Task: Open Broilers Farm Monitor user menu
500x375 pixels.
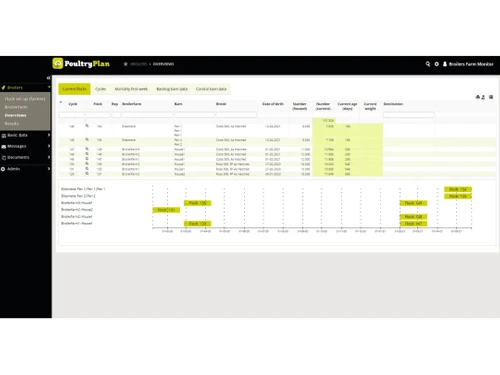Action: tap(468, 64)
